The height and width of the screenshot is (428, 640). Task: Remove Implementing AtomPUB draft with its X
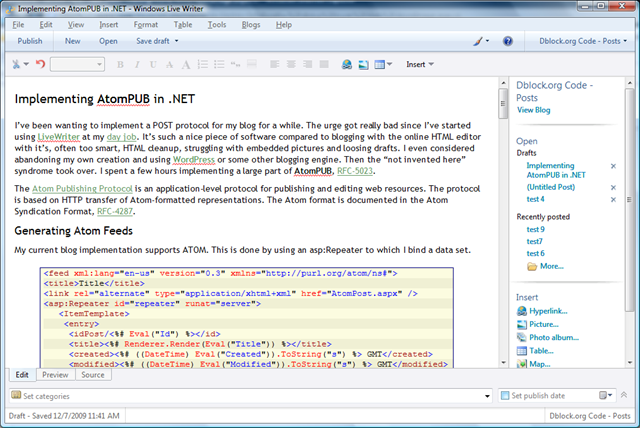coord(613,166)
